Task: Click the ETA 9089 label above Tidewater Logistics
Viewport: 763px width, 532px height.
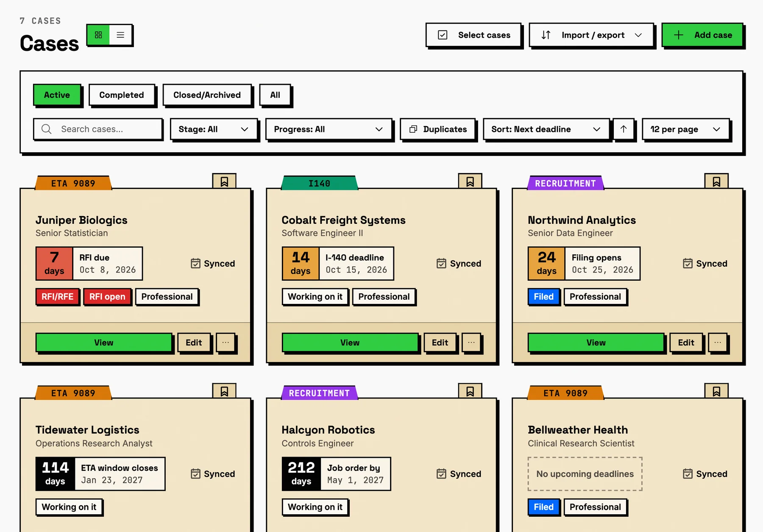Action: coord(73,393)
